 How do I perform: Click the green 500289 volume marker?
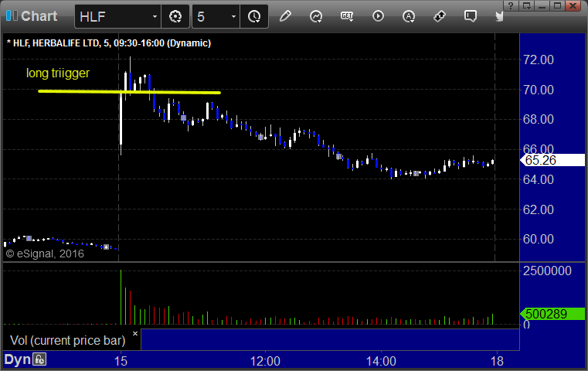552,314
